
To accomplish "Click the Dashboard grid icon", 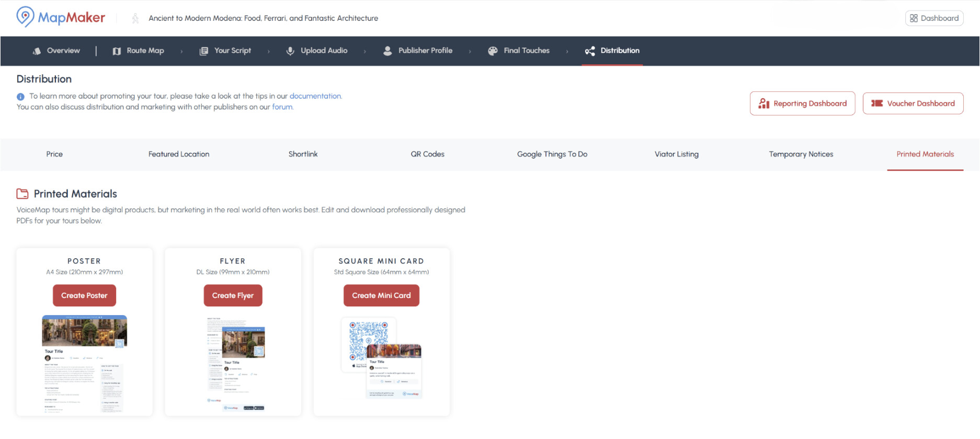I will 914,18.
